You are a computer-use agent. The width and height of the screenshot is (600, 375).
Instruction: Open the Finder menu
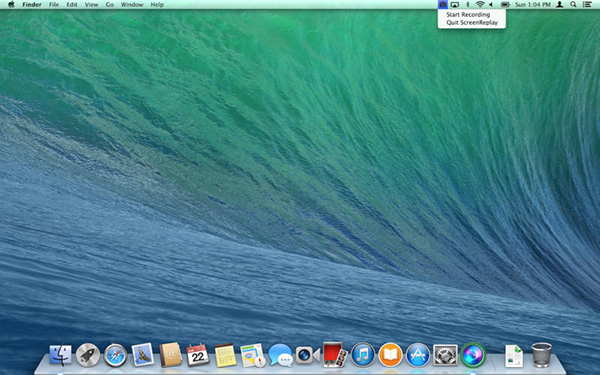32,5
